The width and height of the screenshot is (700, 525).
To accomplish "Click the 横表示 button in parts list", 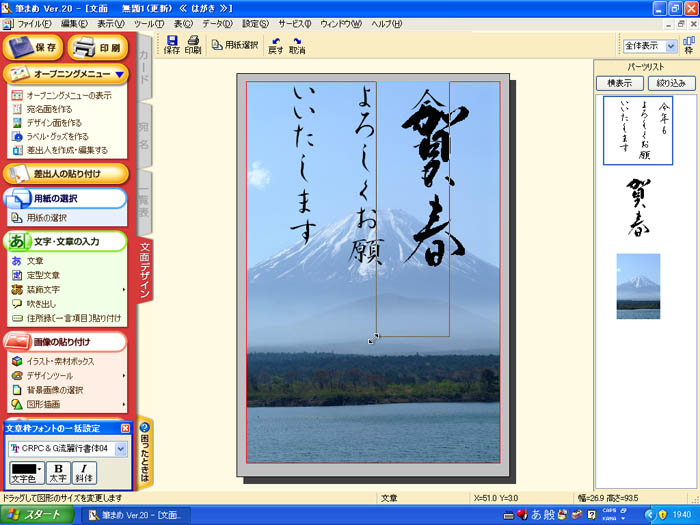I will point(619,83).
